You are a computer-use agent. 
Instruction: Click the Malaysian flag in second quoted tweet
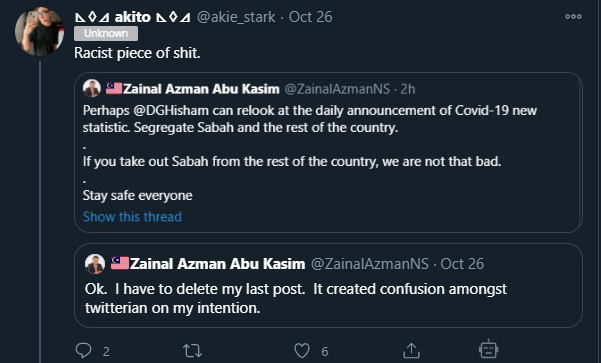click(120, 263)
